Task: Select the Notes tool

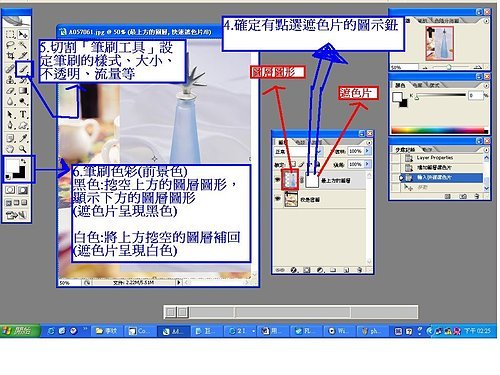Action: pos(10,138)
